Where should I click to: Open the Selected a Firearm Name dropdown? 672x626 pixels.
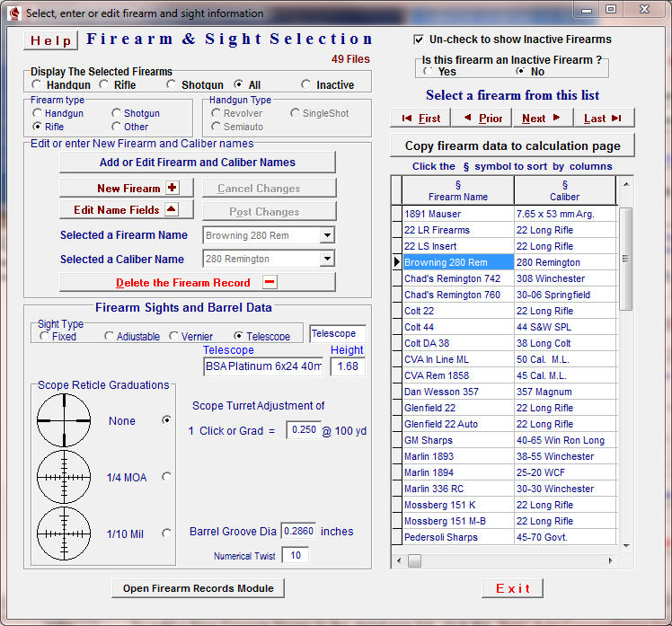coord(327,235)
